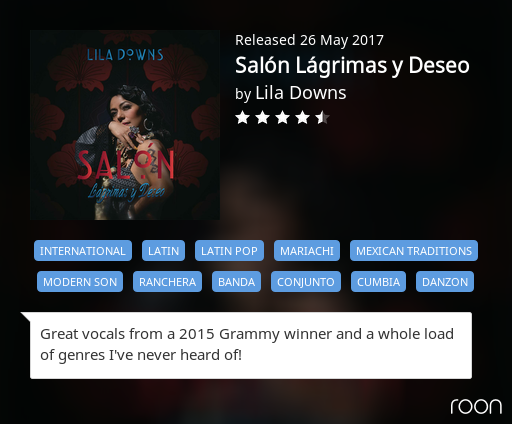The height and width of the screenshot is (424, 512).
Task: Select the album title Salón Lágrimas y Deseo
Action: [x=352, y=65]
